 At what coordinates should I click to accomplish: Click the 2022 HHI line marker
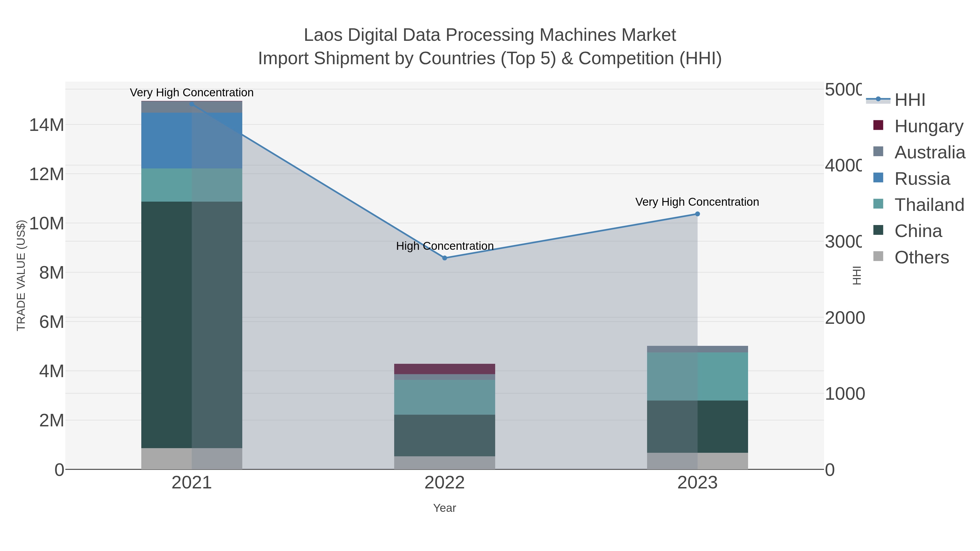point(445,258)
